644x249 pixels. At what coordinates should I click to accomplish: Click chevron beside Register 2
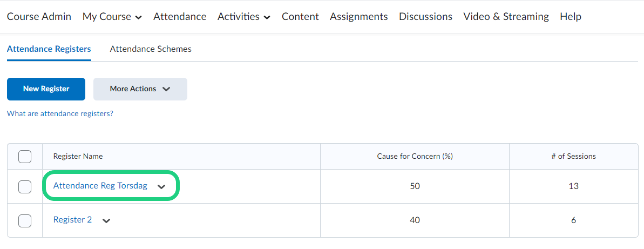click(x=106, y=220)
